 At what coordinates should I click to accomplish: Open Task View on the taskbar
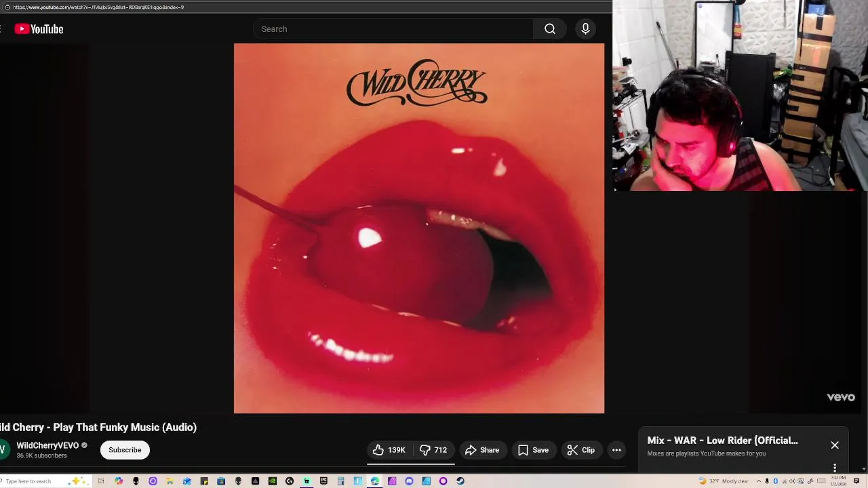[x=101, y=481]
